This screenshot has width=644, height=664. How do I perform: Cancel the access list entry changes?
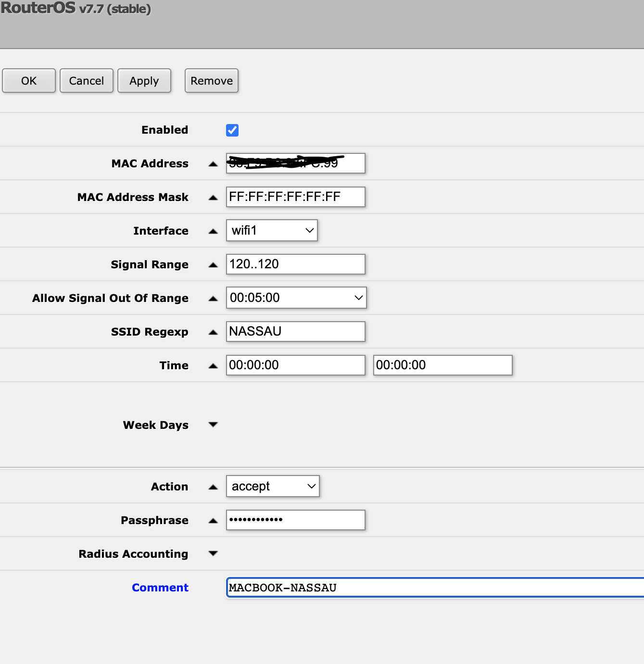click(87, 80)
